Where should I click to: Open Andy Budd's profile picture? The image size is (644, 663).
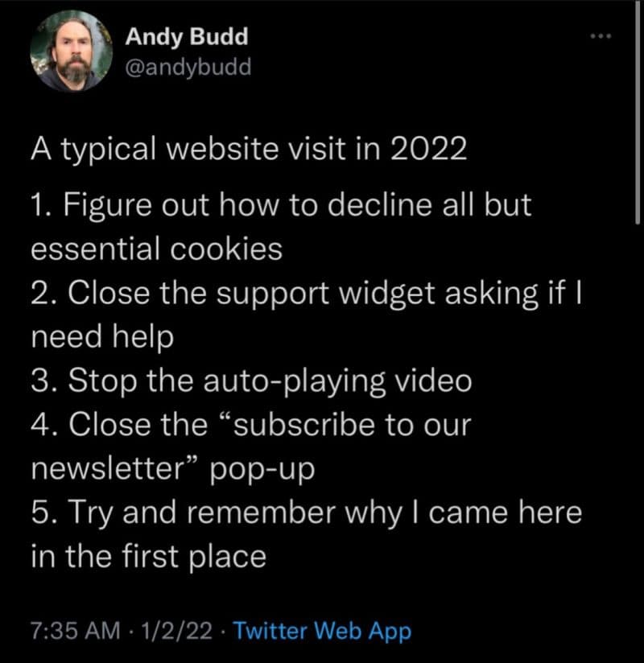[x=71, y=51]
